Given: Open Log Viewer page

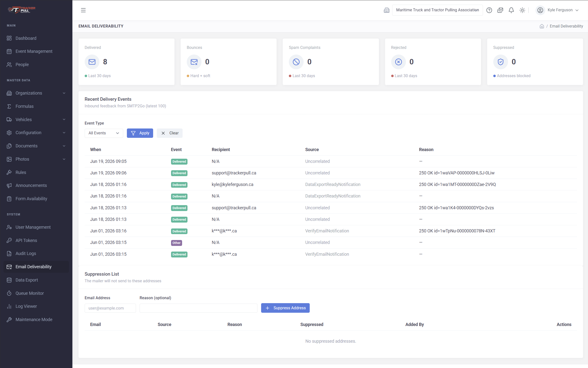Looking at the screenshot, I should click(36, 306).
